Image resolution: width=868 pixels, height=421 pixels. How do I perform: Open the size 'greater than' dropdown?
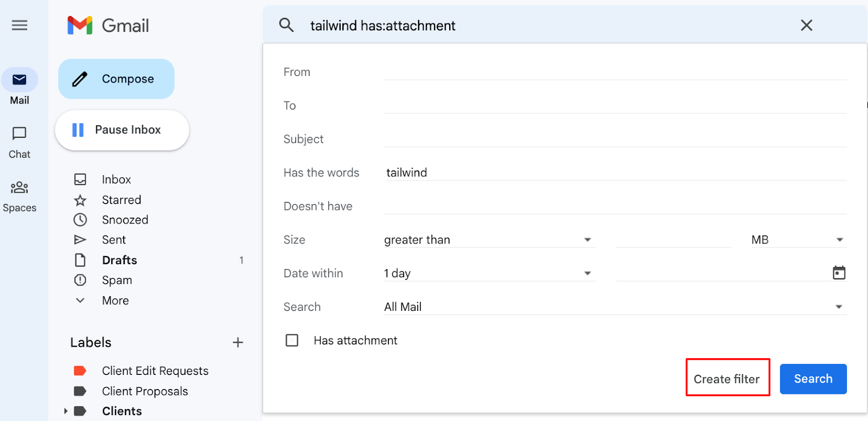489,240
